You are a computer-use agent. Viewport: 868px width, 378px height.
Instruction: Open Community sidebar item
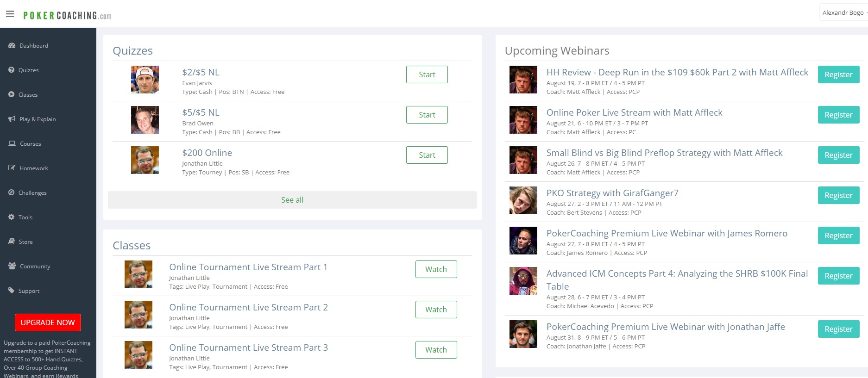point(35,266)
